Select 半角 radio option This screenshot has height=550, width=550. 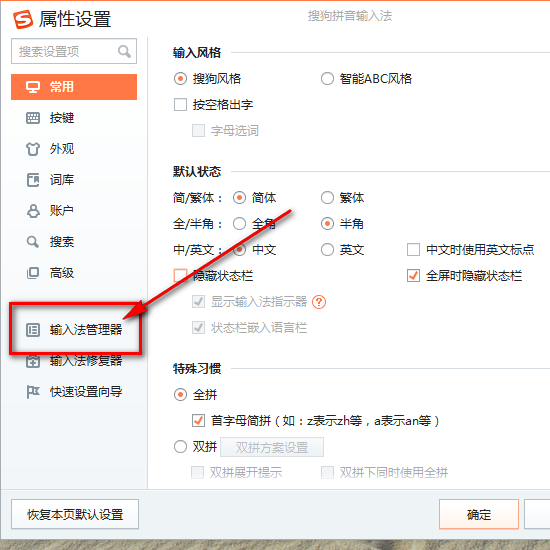(327, 224)
